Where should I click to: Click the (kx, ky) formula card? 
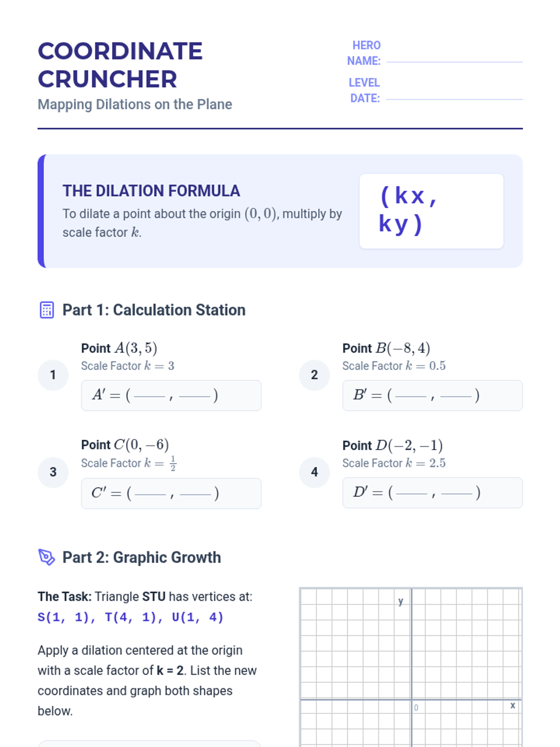pos(432,211)
